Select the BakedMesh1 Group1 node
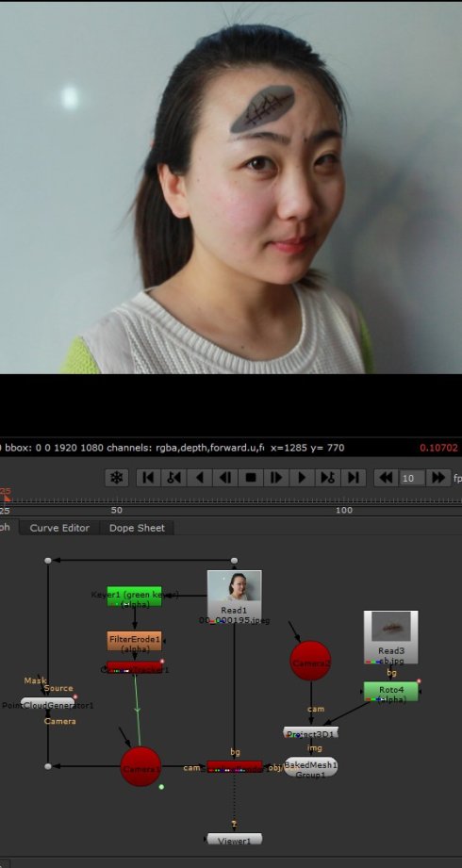The width and height of the screenshot is (462, 868). 311,767
